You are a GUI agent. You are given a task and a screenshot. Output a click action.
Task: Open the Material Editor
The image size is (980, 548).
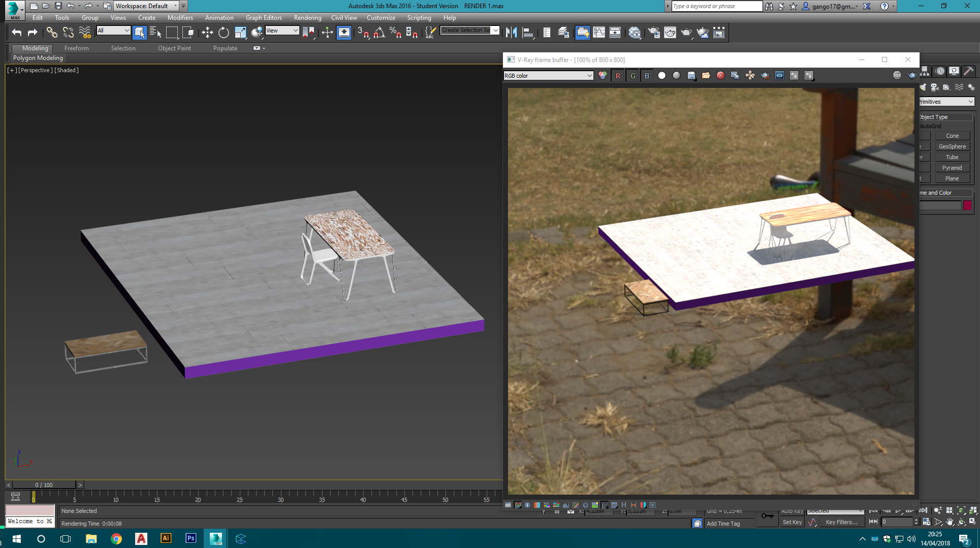click(x=635, y=33)
